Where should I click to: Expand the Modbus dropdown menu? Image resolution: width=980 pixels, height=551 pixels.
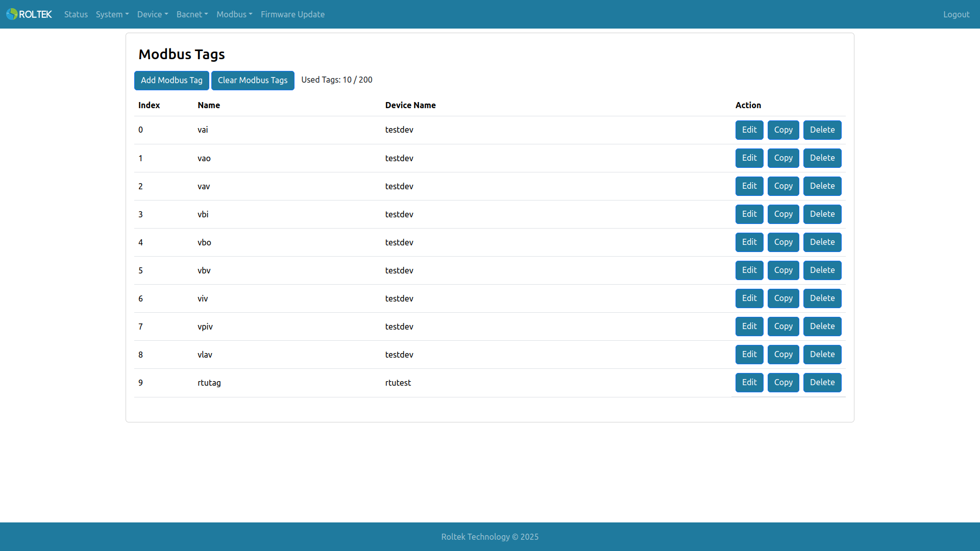click(234, 14)
